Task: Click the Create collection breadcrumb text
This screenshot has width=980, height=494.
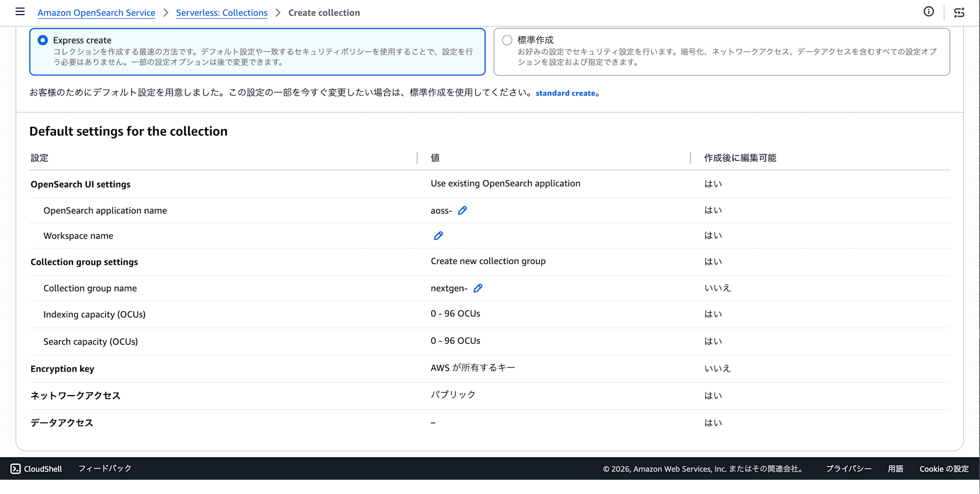Action: coord(324,13)
